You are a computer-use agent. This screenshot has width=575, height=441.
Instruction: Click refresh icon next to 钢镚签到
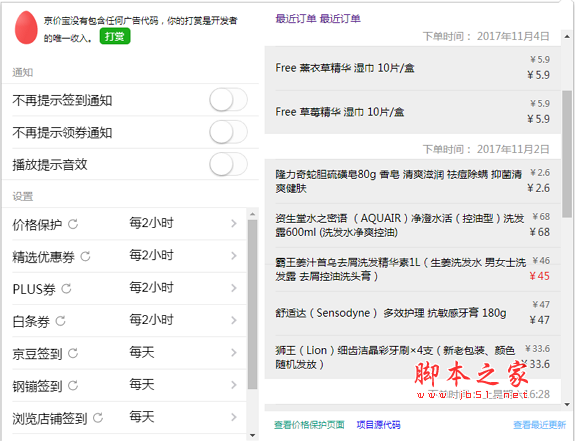(73, 385)
